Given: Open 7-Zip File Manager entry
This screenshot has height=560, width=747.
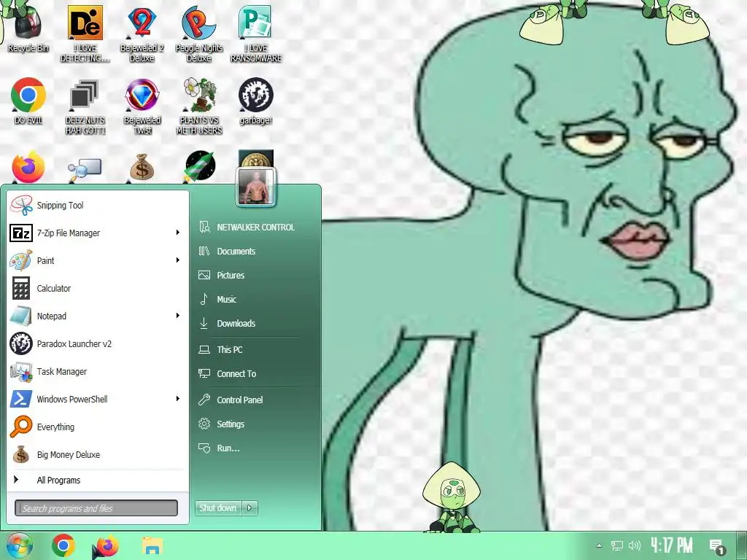Looking at the screenshot, I should tap(97, 233).
